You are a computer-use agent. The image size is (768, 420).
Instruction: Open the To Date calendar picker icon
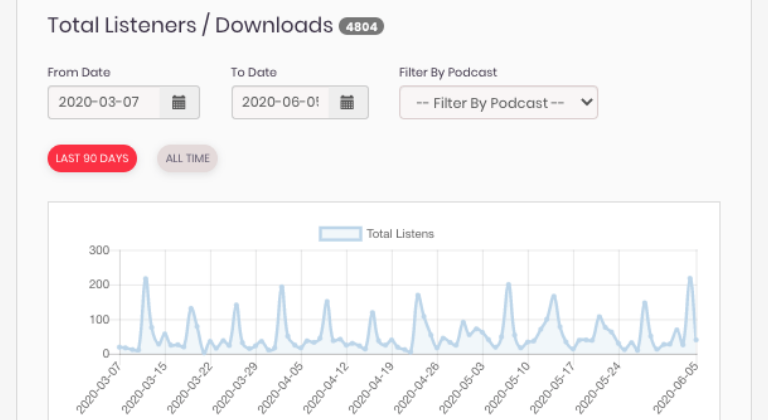click(347, 102)
